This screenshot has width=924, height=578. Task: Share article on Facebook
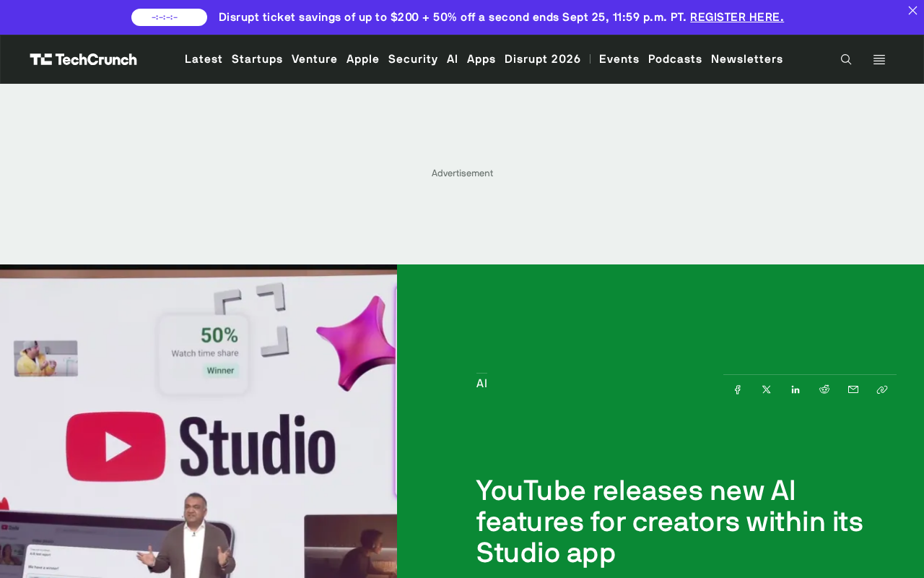click(738, 389)
